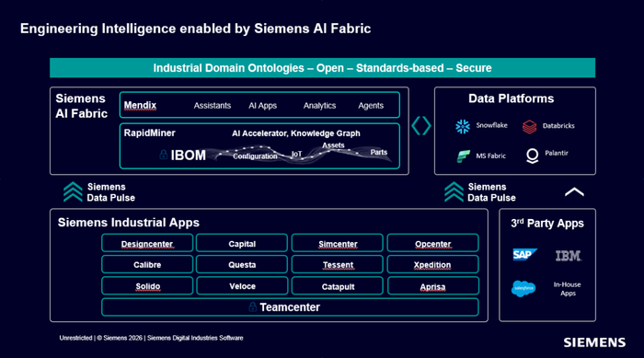Click the Unrestricted copyright footer text
This screenshot has height=358, width=644.
(151, 338)
